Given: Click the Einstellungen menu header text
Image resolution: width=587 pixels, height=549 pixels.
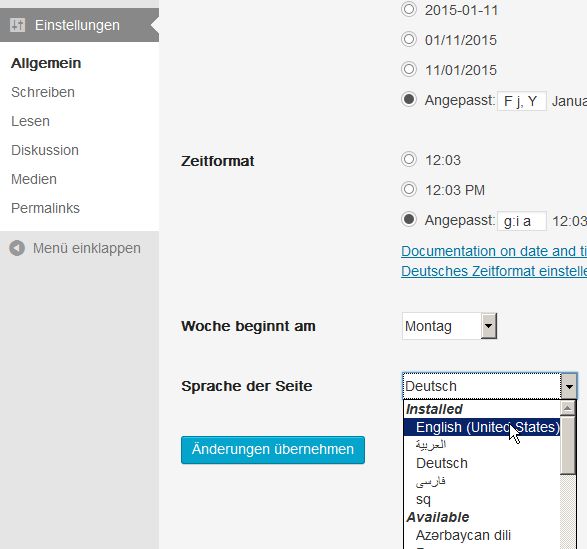Looking at the screenshot, I should click(x=77, y=25).
